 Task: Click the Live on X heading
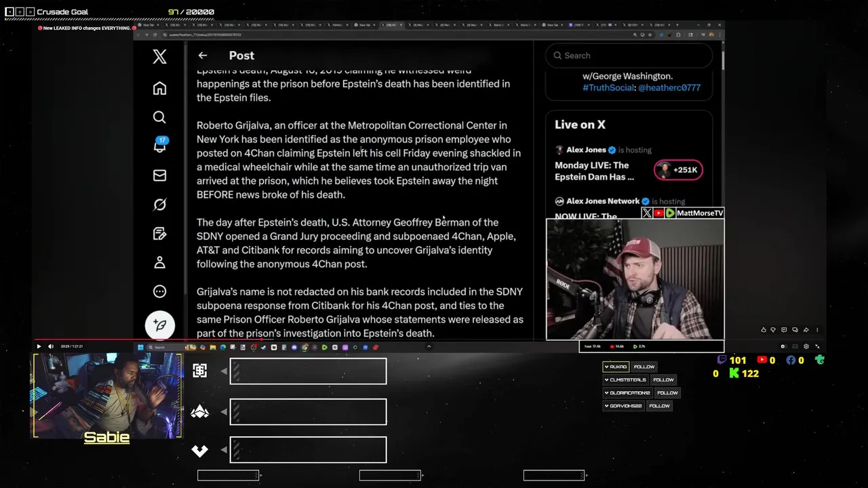click(x=580, y=125)
